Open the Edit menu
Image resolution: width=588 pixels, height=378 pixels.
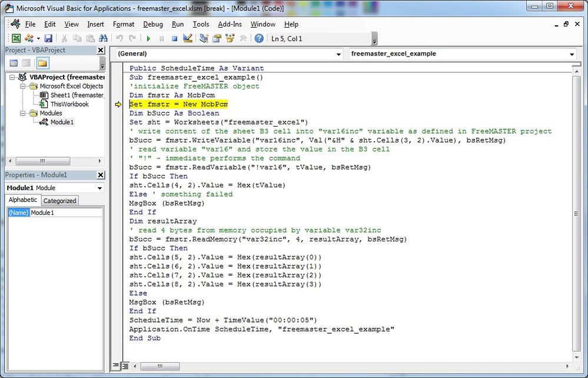click(50, 24)
